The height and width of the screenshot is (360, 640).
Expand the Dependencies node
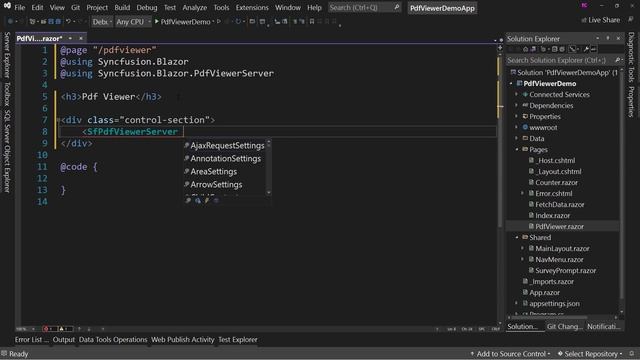pos(517,106)
